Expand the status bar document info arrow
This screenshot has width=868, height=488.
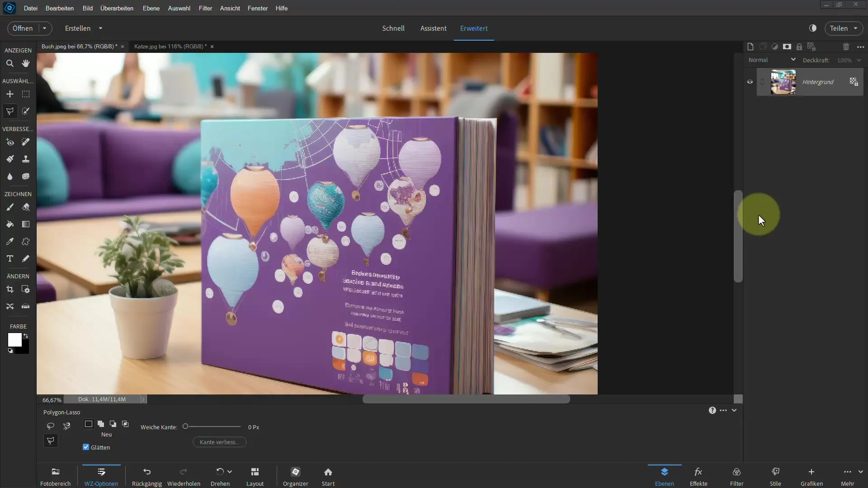coord(143,399)
